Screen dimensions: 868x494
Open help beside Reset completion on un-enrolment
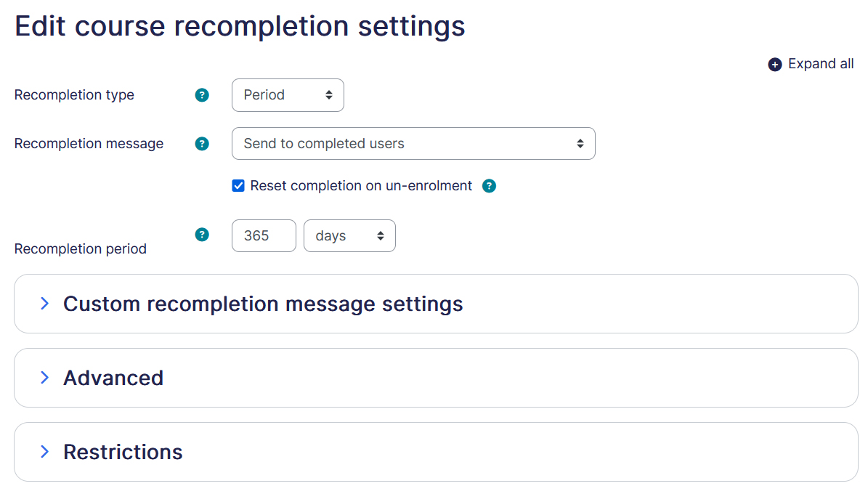point(489,186)
